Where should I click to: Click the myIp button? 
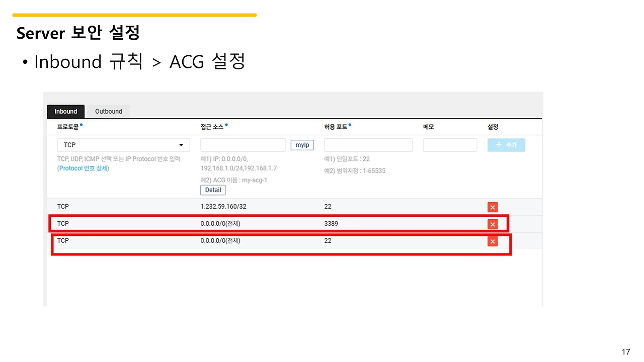302,145
